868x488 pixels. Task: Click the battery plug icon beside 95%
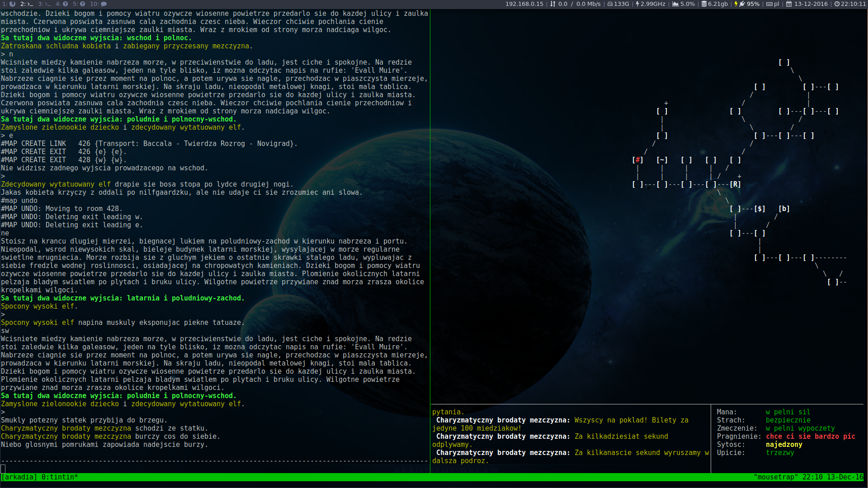point(742,4)
